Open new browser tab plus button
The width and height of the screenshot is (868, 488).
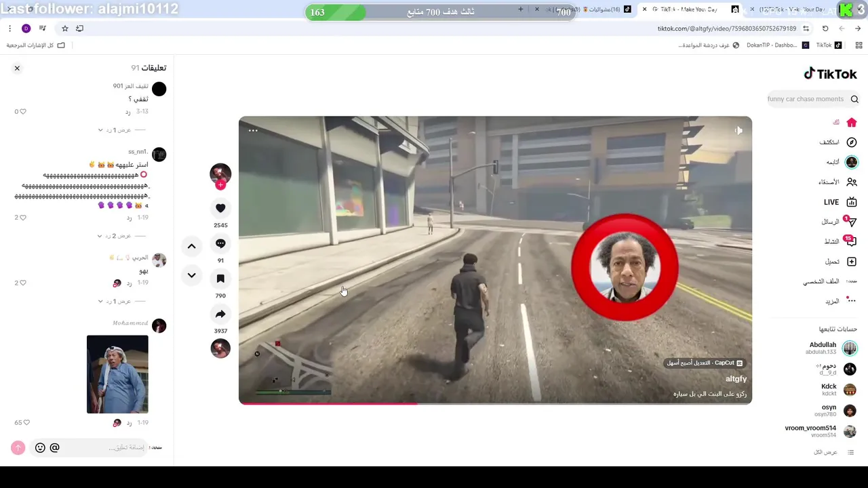pyautogui.click(x=521, y=9)
